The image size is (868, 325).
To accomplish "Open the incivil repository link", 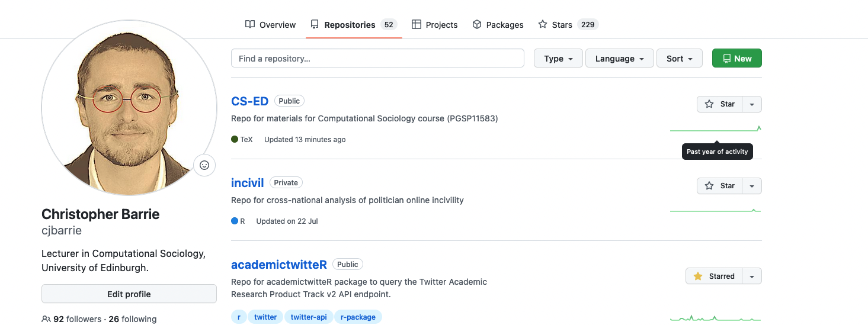I will (x=248, y=183).
